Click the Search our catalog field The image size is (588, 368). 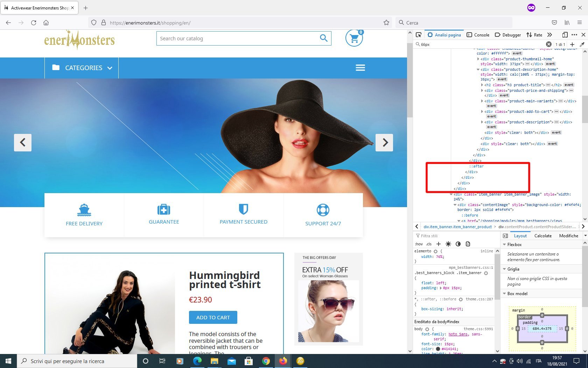238,39
